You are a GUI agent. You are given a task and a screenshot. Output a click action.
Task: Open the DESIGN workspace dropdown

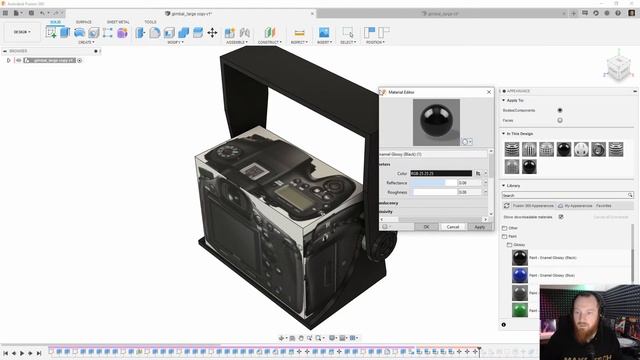coord(22,32)
